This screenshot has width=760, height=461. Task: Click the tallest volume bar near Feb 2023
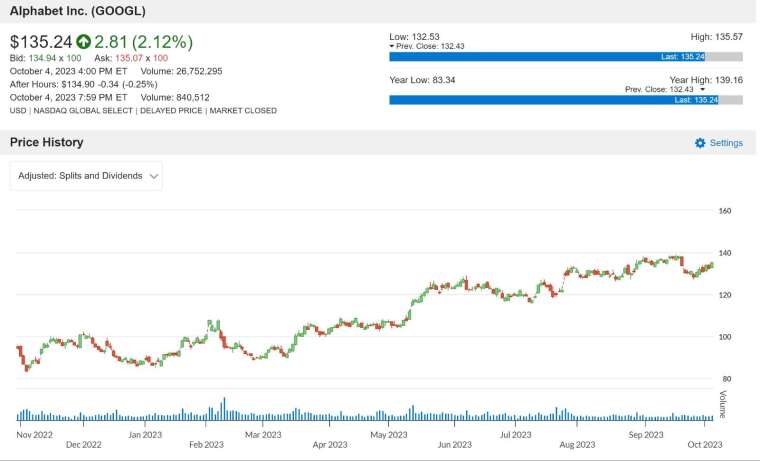point(224,409)
